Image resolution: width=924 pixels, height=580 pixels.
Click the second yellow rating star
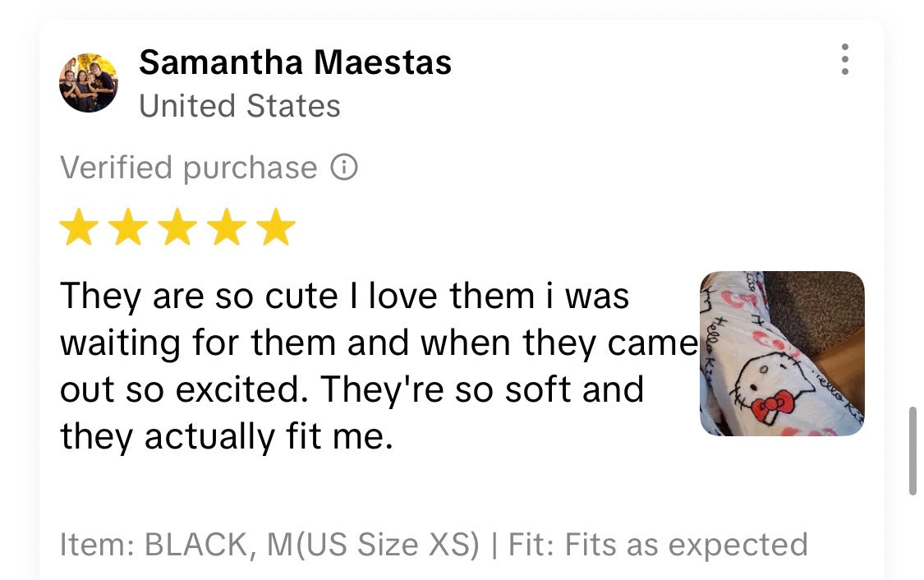coord(128,228)
